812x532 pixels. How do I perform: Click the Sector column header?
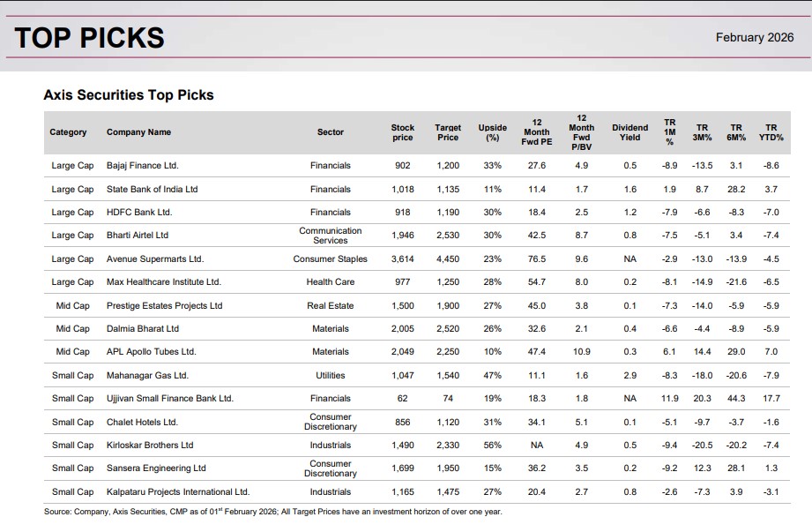point(331,131)
